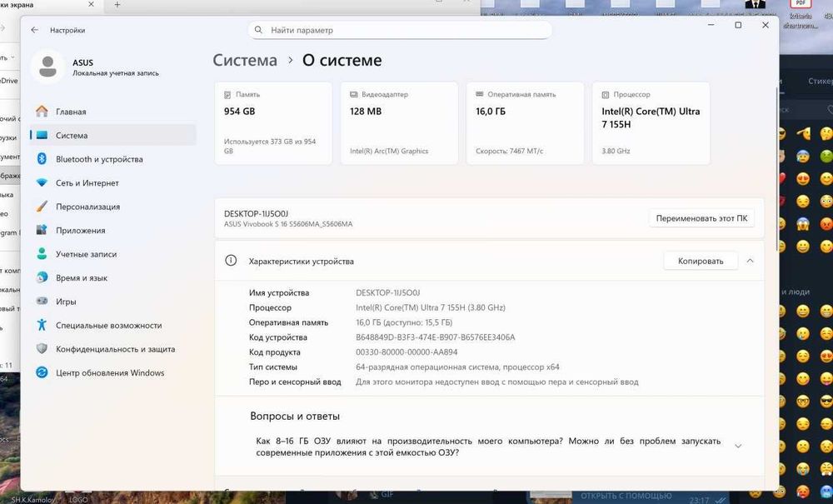This screenshot has width=833, height=504.
Task: Click ASUS Vivobook S 16 S5606MA model text
Action: (288, 224)
